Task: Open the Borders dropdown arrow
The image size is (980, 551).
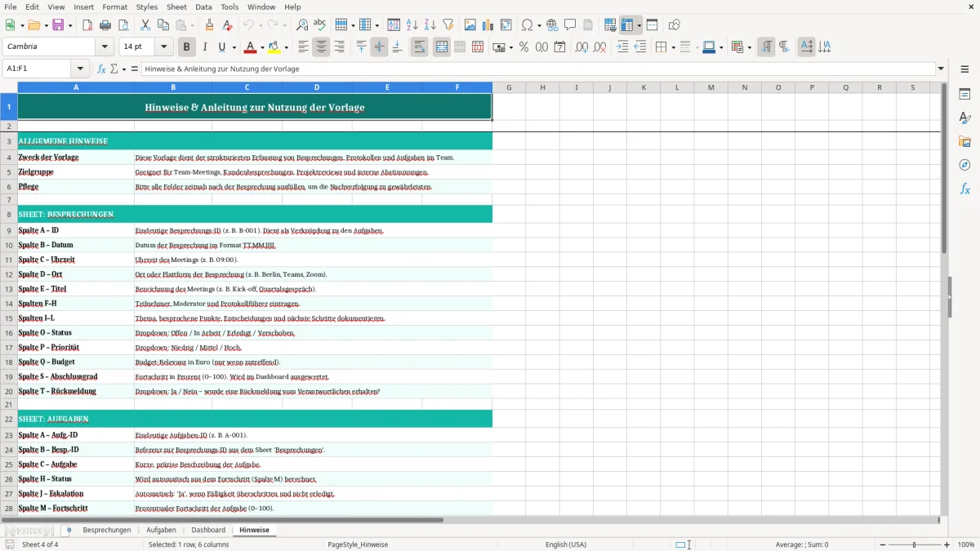Action: point(673,47)
